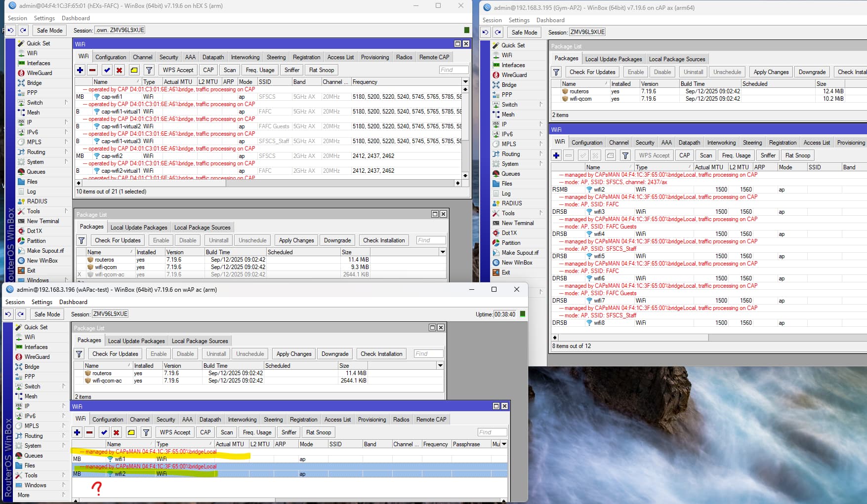
Task: Click the red X Disable icon in hEXs-FAFC WiFi toolbar
Action: point(119,70)
